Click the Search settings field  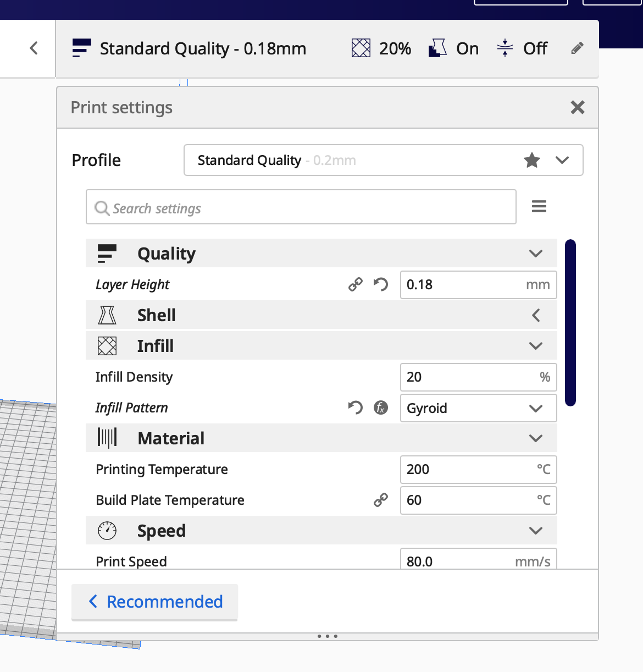tap(301, 207)
